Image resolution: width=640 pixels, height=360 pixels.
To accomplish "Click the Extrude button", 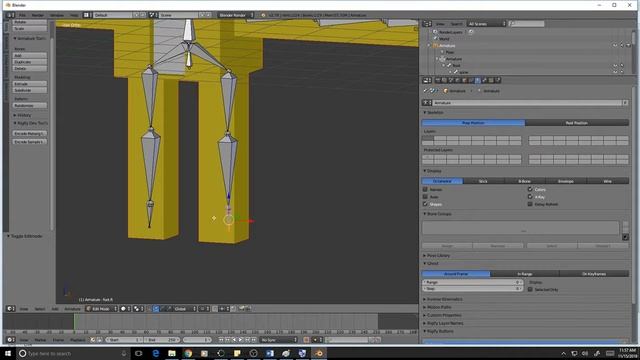I will tap(29, 83).
